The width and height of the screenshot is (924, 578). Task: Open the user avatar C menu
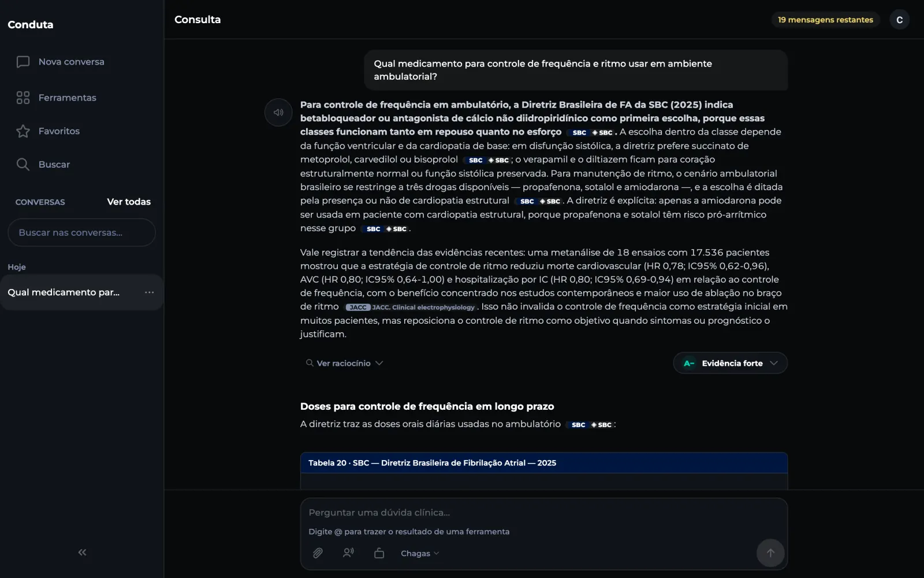(899, 20)
